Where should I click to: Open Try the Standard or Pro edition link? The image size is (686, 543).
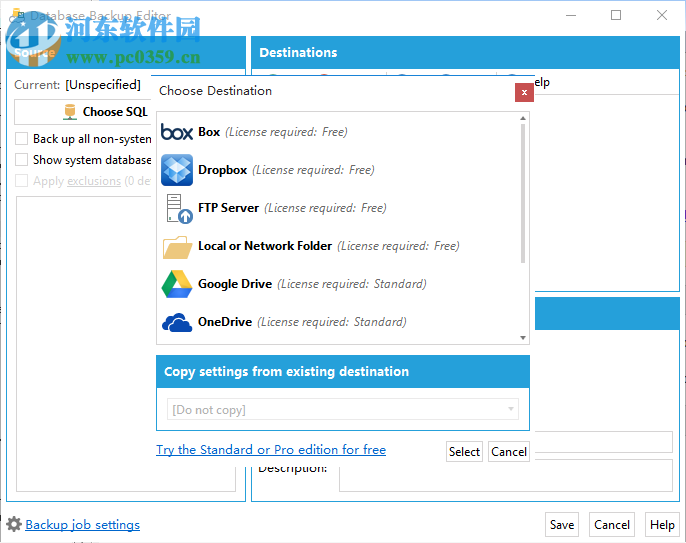pyautogui.click(x=271, y=450)
